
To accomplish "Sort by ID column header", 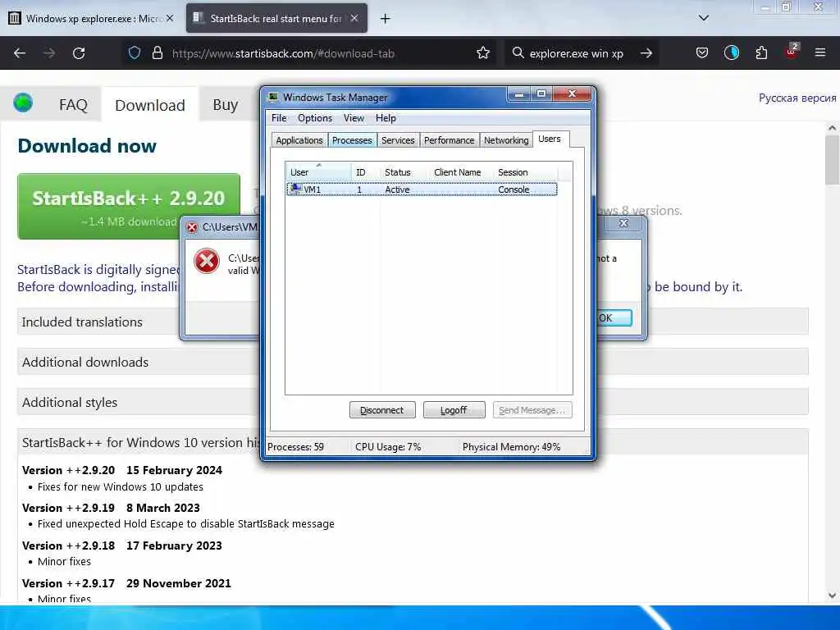I will point(366,172).
